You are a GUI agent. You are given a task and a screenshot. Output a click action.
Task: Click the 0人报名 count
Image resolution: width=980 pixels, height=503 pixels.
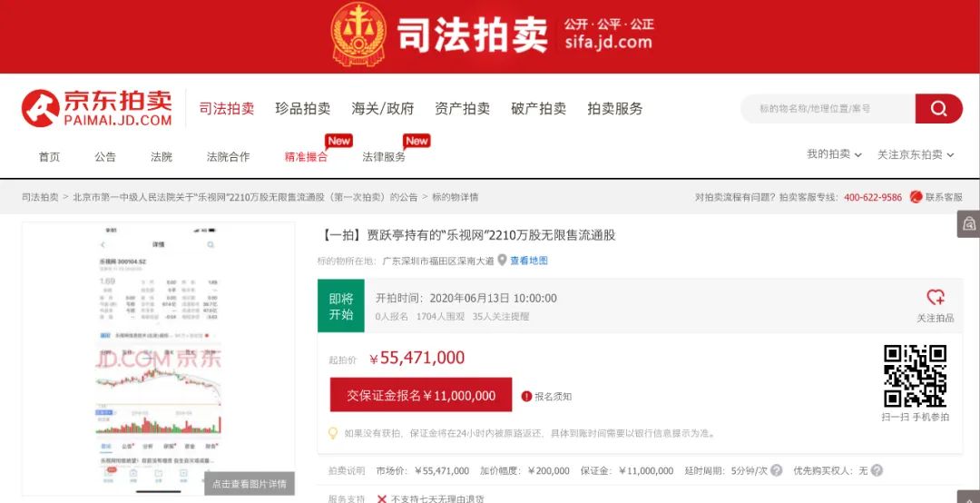392,317
